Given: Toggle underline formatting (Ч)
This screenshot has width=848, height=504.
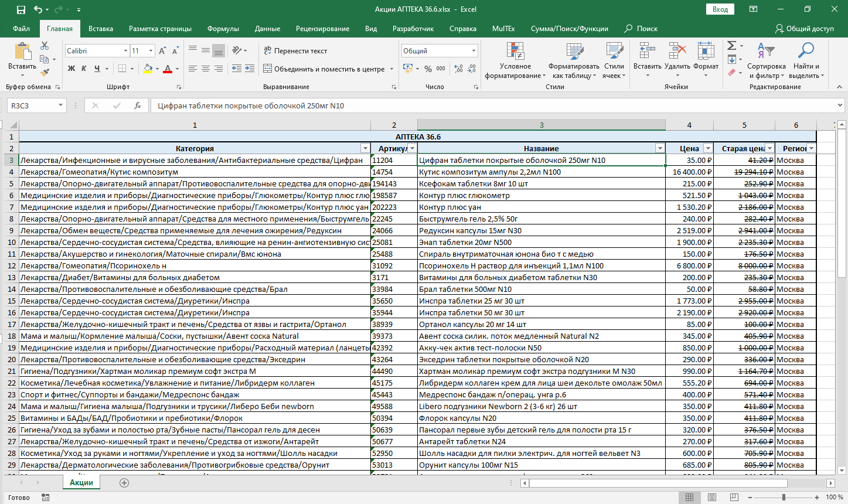Looking at the screenshot, I should [96, 69].
